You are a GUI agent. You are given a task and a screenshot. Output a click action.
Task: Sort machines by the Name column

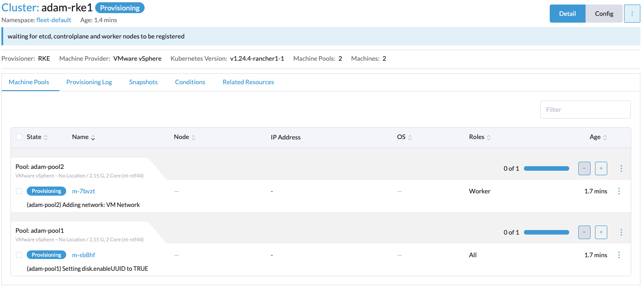click(x=81, y=136)
